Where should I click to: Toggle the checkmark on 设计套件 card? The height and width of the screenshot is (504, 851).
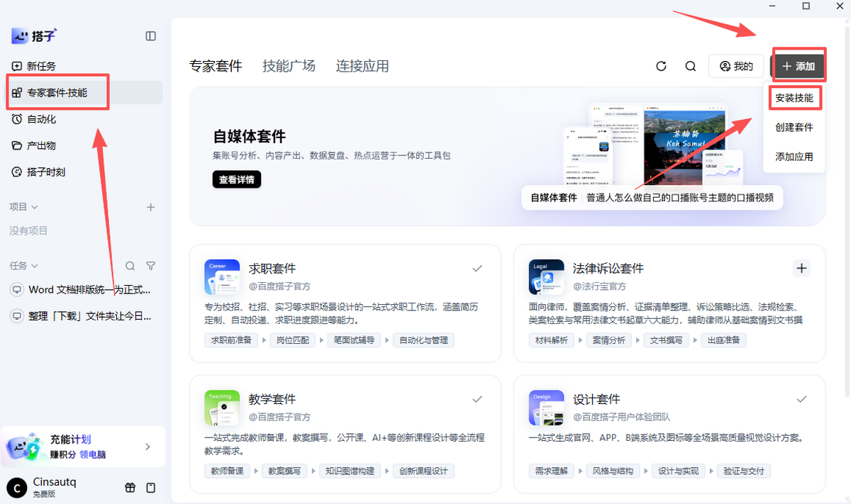(801, 399)
